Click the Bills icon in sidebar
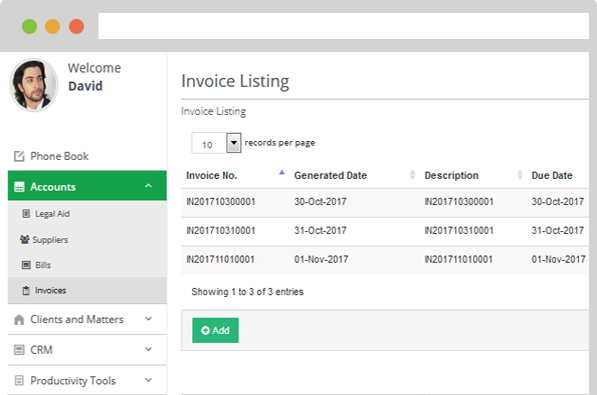The image size is (597, 395). pyautogui.click(x=26, y=265)
